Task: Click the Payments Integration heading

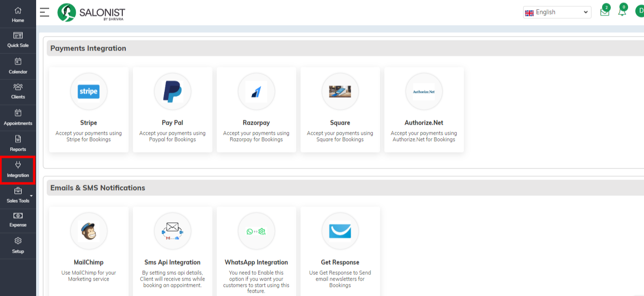Action: click(x=88, y=48)
